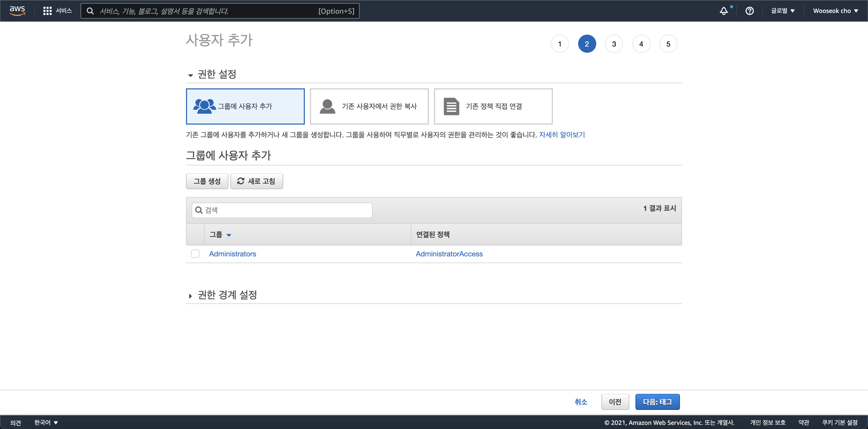
Task: Click the refresh icon in 새로 고침
Action: point(241,181)
